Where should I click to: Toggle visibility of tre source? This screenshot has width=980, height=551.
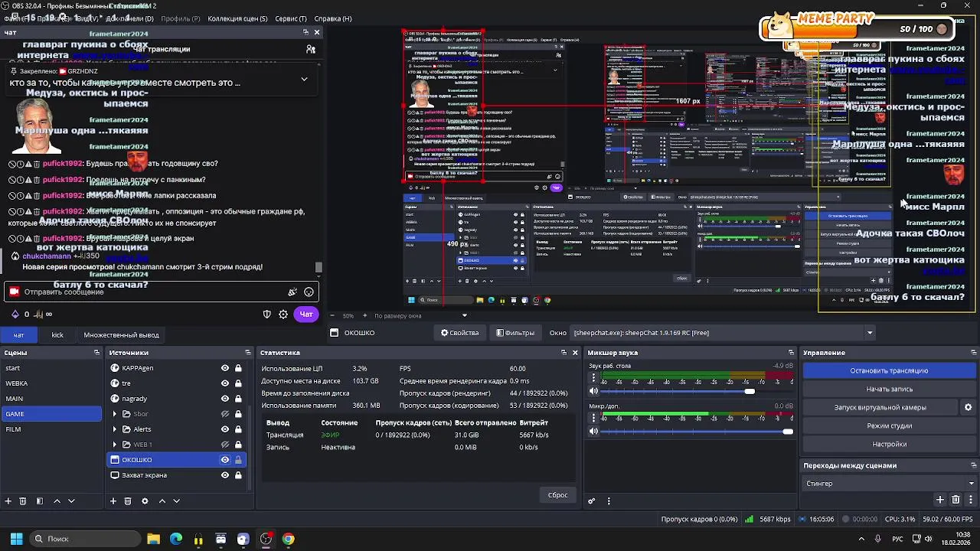coord(225,383)
